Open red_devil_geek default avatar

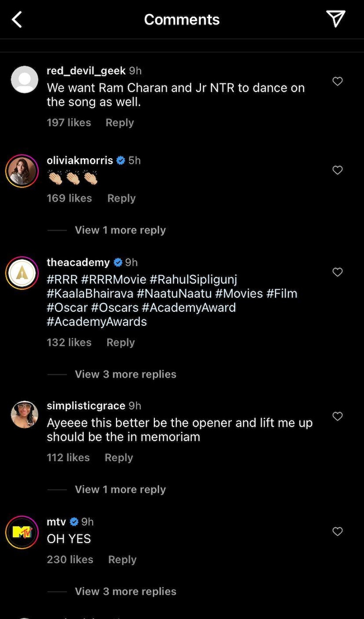pos(24,80)
